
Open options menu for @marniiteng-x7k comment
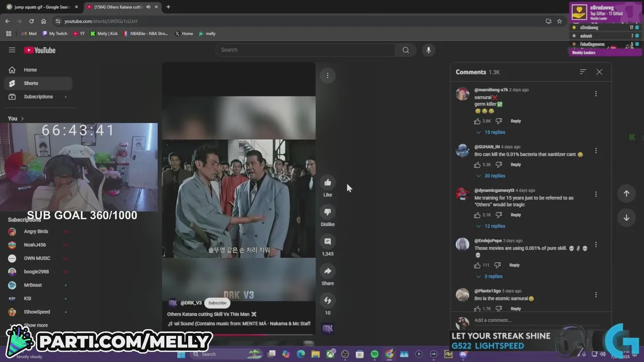(x=596, y=94)
